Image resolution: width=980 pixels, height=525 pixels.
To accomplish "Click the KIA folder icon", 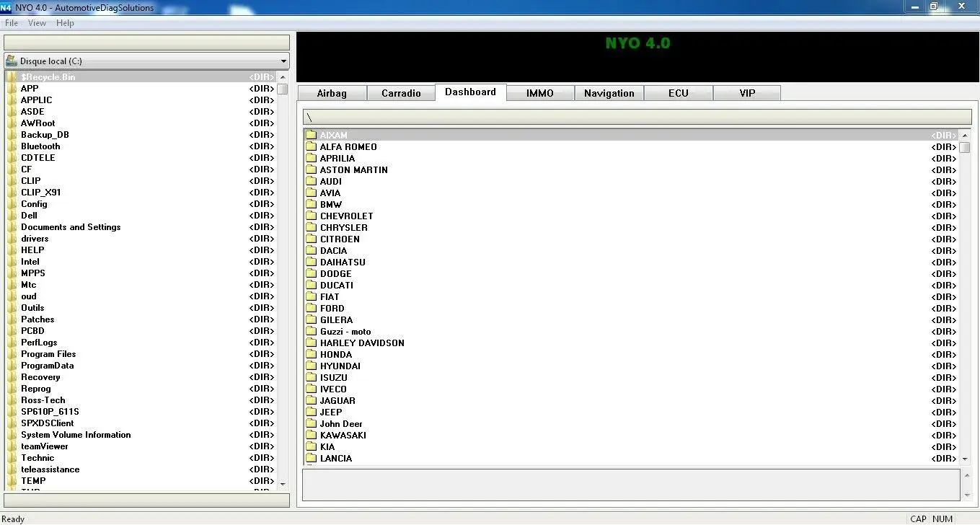I will tap(311, 446).
